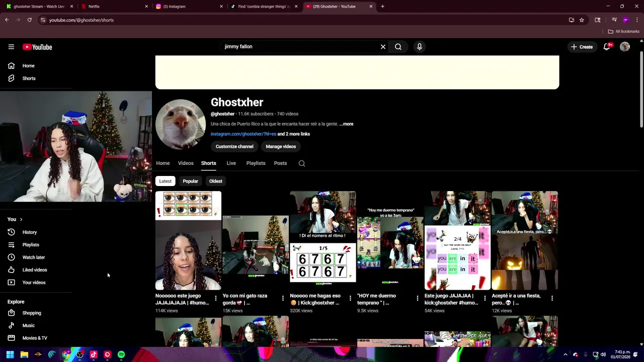Open Your videos in sidebar

[34, 283]
